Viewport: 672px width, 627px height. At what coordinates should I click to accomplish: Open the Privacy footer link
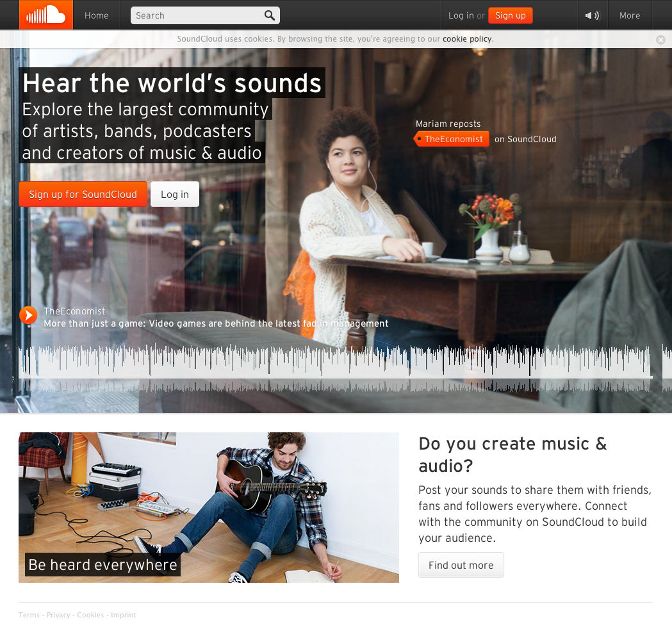(58, 615)
